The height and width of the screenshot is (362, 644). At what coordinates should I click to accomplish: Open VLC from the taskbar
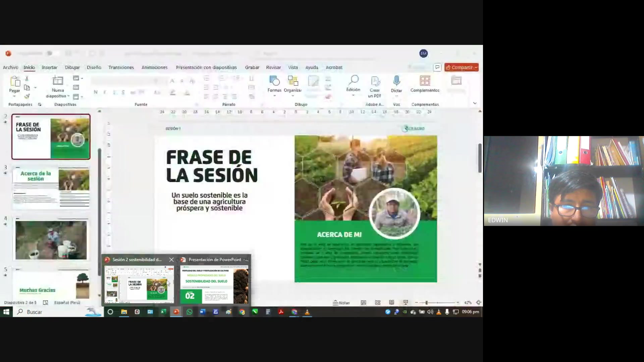(307, 312)
